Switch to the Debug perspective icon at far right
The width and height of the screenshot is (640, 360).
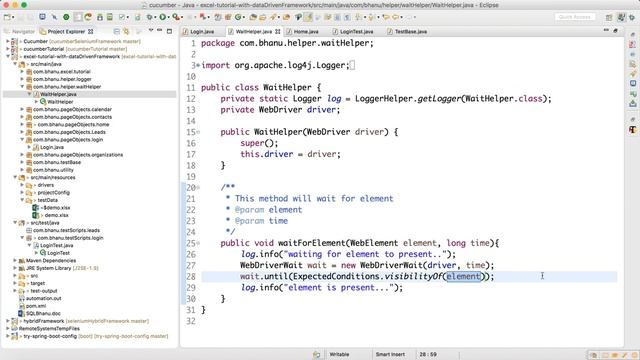point(632,18)
